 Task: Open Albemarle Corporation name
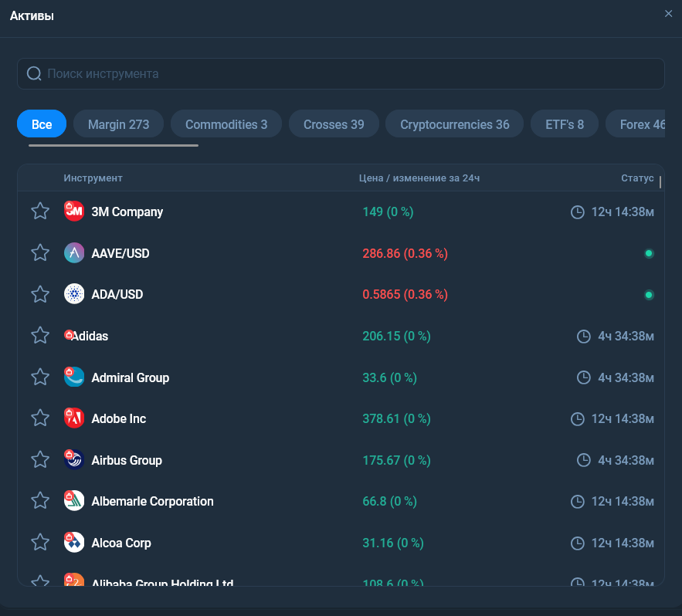[152, 501]
